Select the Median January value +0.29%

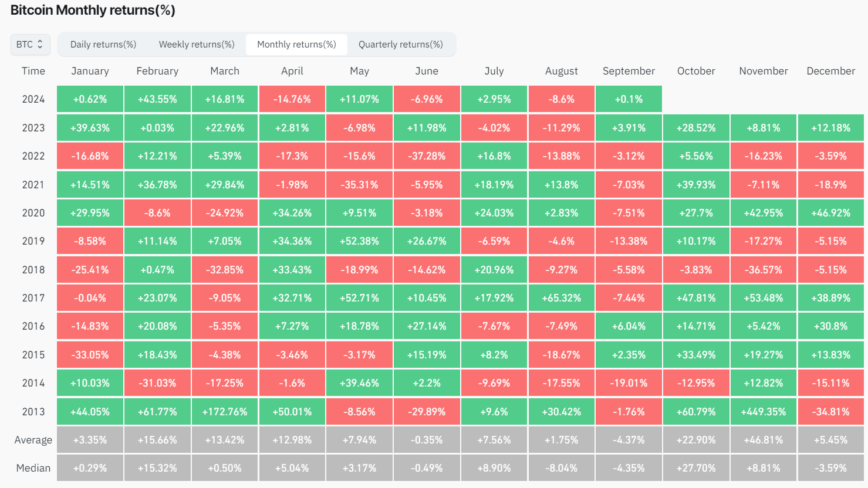[90, 467]
